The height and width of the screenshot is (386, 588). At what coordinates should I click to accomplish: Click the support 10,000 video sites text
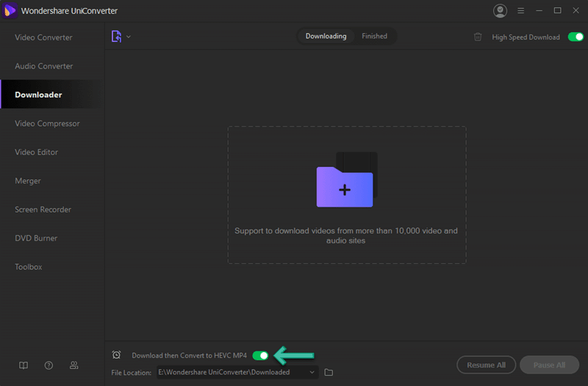[345, 235]
